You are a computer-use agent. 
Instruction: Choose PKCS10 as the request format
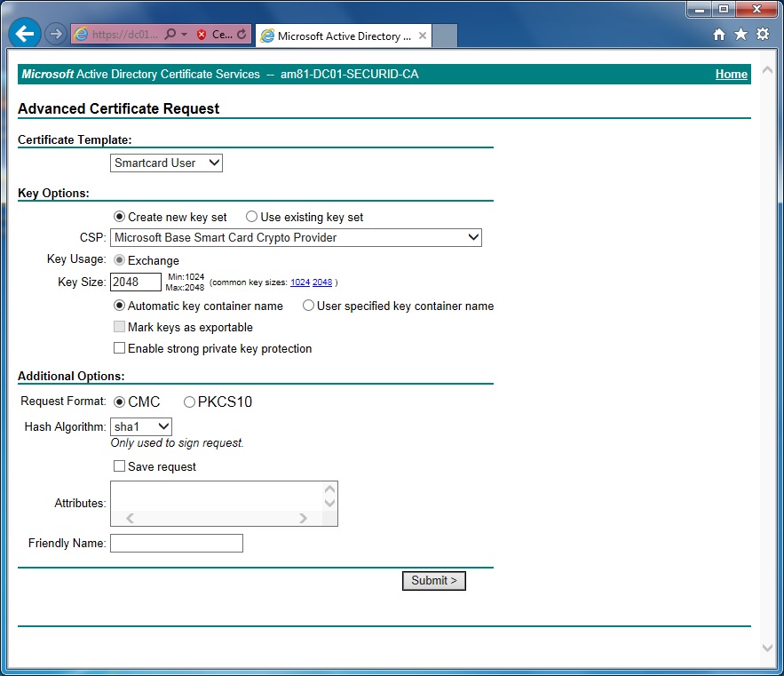tap(189, 402)
